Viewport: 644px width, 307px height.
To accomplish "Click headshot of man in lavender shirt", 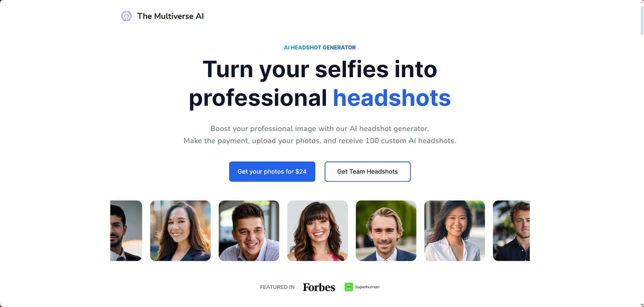I will point(249,231).
